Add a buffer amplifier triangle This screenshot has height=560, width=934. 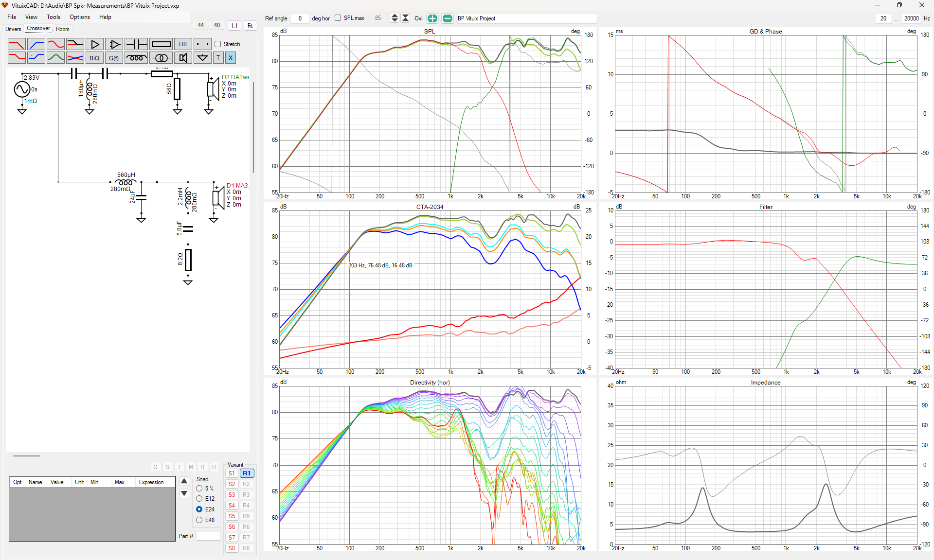(95, 44)
